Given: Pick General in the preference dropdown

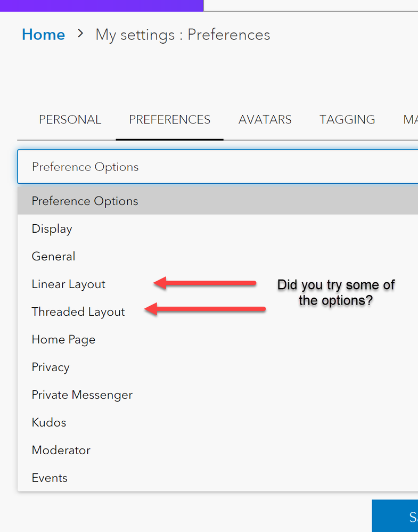Looking at the screenshot, I should pos(54,257).
